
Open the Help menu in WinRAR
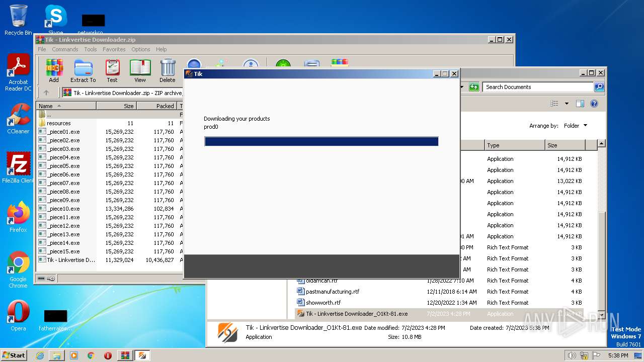click(161, 49)
